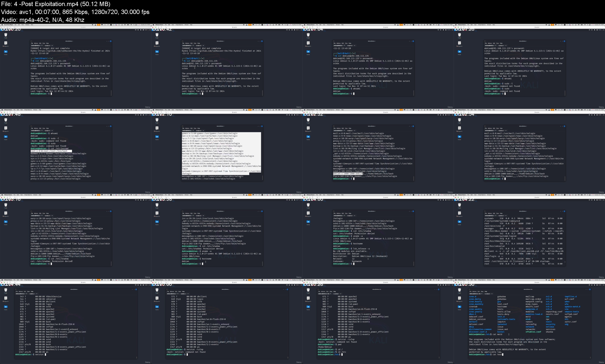
Task: Click Virtual Machine menu in the 00:01:48 frame's menu bar
Action: click(28, 110)
